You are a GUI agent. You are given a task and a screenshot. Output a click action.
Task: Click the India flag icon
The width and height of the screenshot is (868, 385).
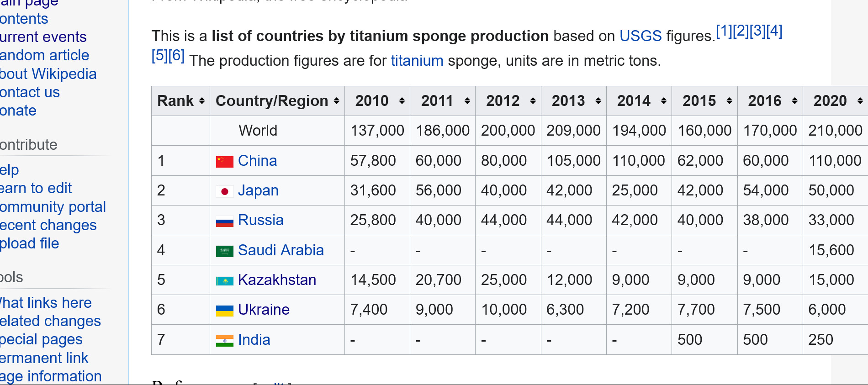(x=224, y=341)
